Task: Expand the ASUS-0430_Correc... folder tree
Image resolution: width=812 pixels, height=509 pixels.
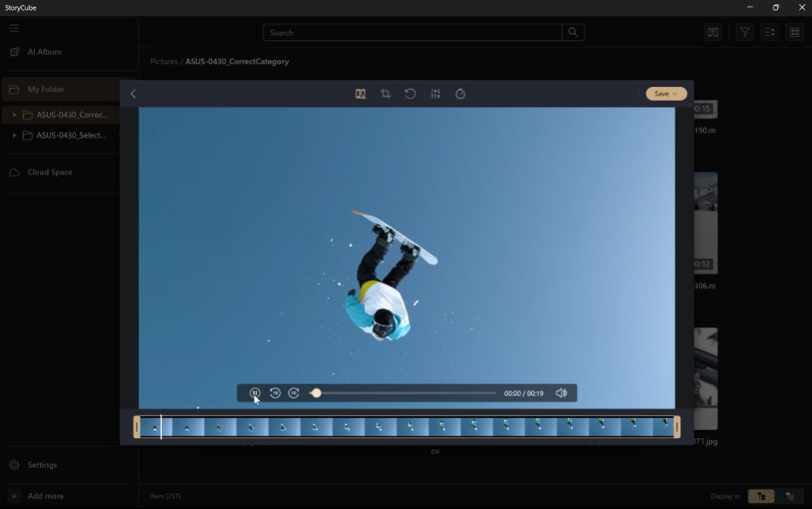Action: click(14, 115)
